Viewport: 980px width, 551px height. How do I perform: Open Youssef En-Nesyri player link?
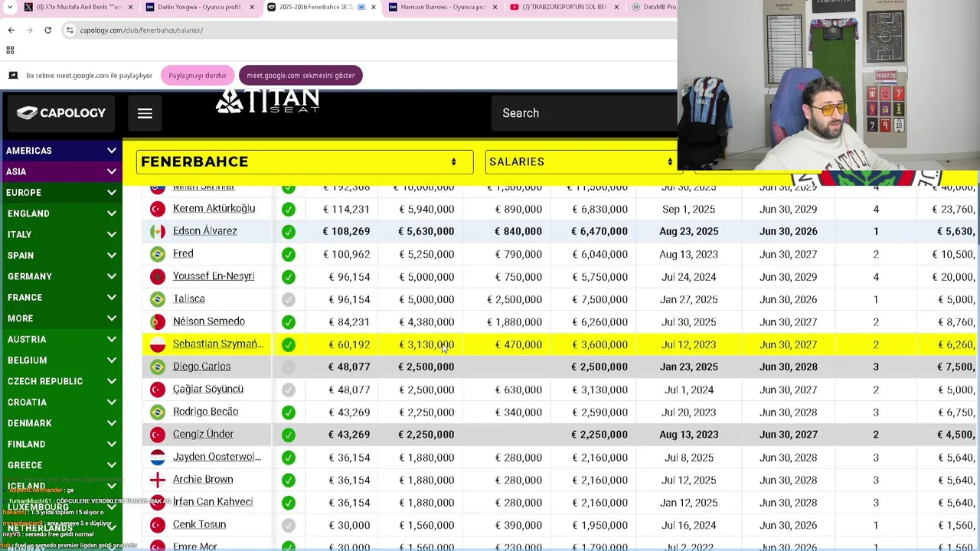click(214, 276)
